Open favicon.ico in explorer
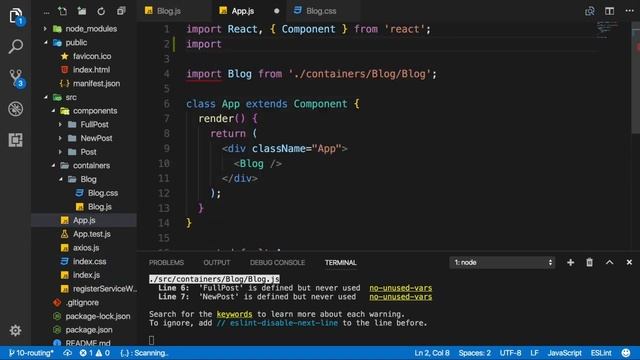This screenshot has height=360, width=640. (84, 56)
